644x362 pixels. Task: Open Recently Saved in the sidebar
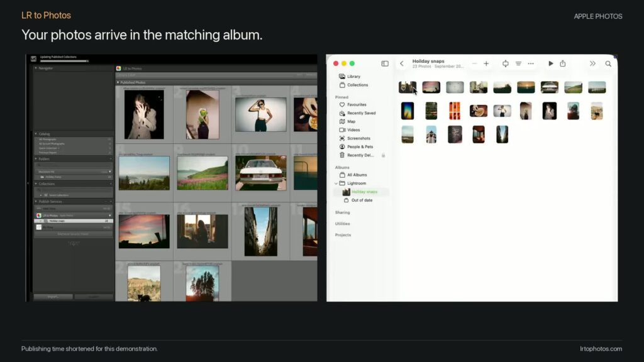[357, 113]
